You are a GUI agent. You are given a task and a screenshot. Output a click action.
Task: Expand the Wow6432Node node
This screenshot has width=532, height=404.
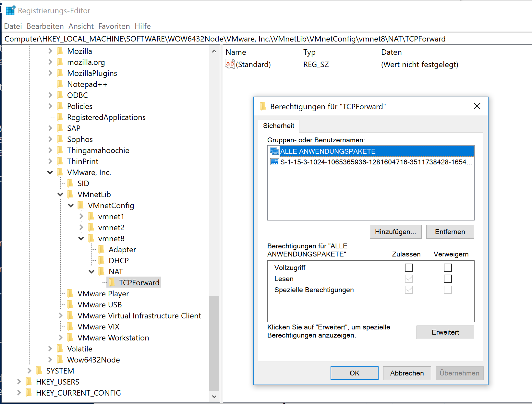pyautogui.click(x=50, y=360)
